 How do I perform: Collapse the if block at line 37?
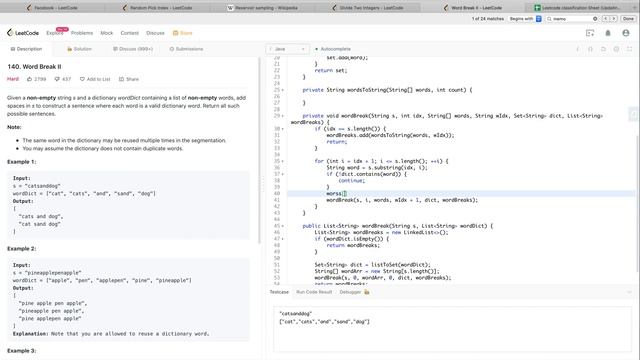pos(282,174)
